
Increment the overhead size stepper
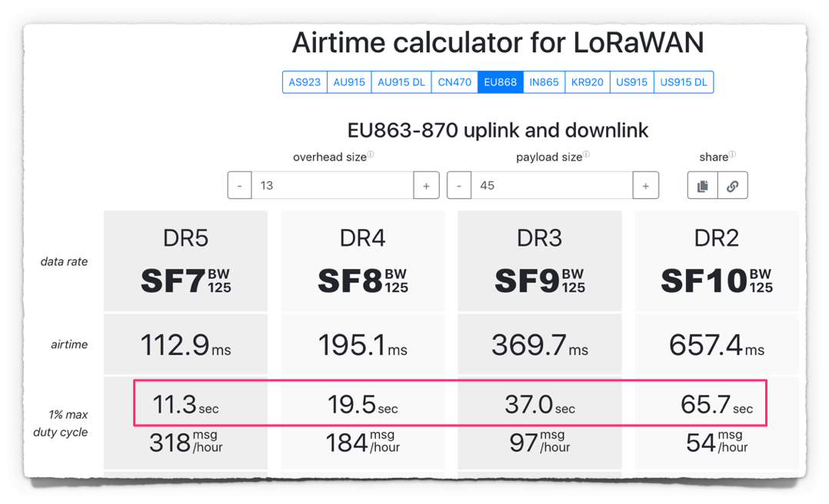coord(426,185)
